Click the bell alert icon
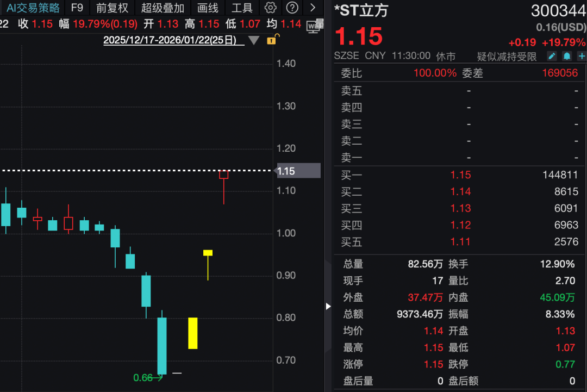 point(567,56)
